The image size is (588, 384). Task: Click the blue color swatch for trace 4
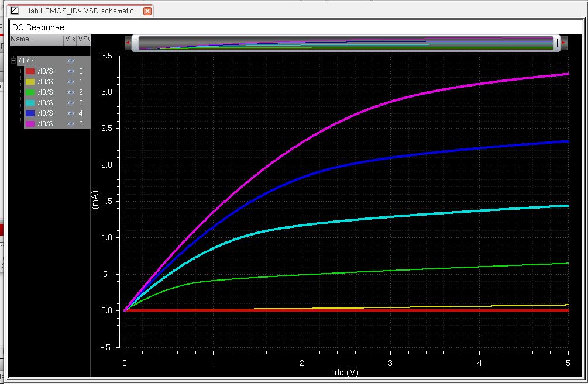tap(30, 113)
